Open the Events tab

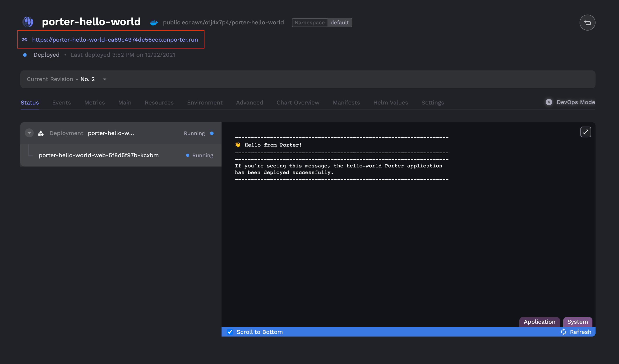coord(61,103)
